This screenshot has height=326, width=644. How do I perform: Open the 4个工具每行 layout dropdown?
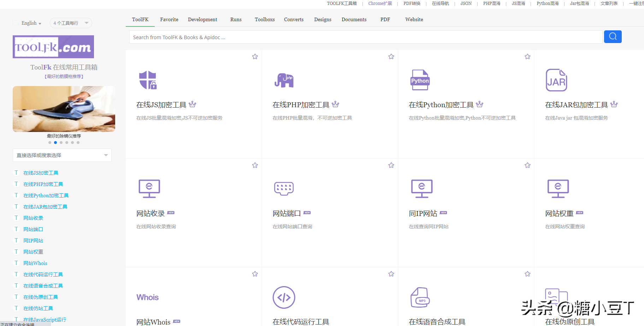[x=71, y=23]
